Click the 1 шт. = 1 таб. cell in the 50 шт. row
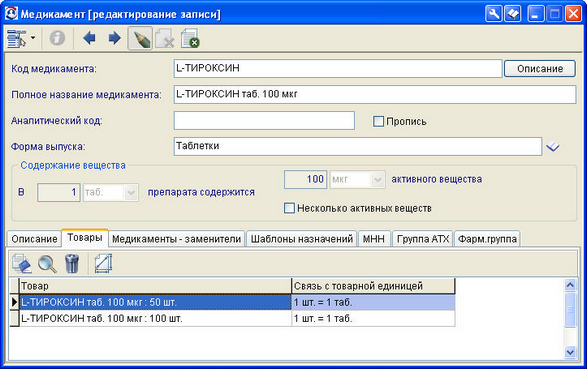 373,302
